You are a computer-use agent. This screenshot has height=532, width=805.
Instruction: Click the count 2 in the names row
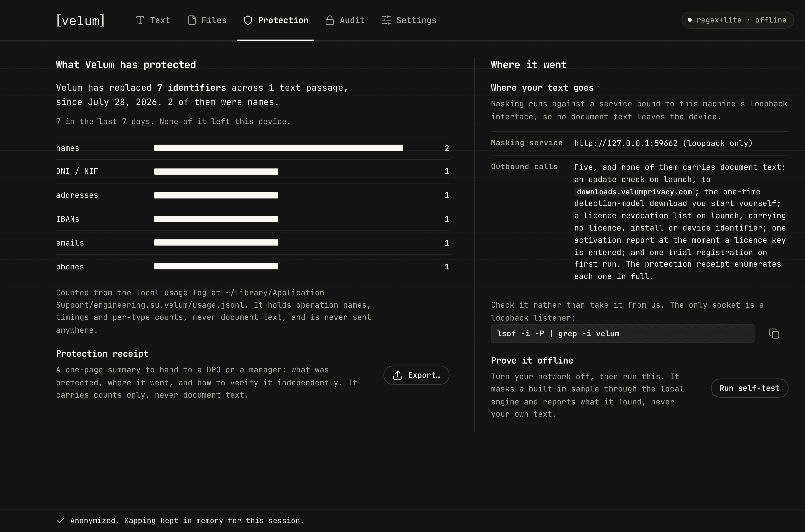point(447,148)
